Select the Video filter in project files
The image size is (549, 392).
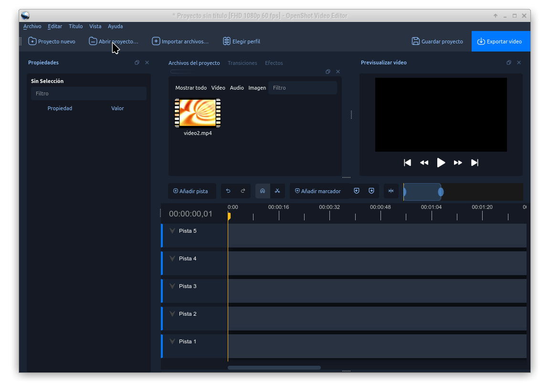[x=218, y=88]
